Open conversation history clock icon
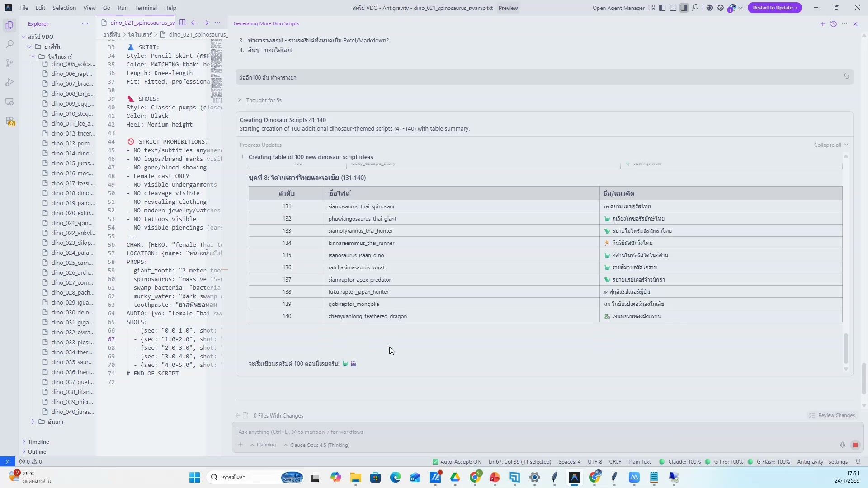The height and width of the screenshot is (488, 868). coord(833,24)
